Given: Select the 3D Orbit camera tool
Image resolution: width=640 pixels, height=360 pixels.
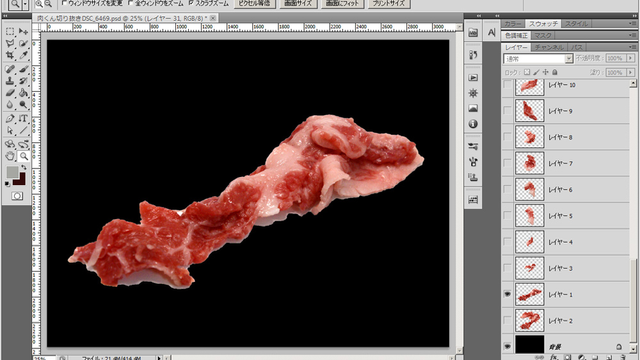Looking at the screenshot, I should [x=23, y=144].
